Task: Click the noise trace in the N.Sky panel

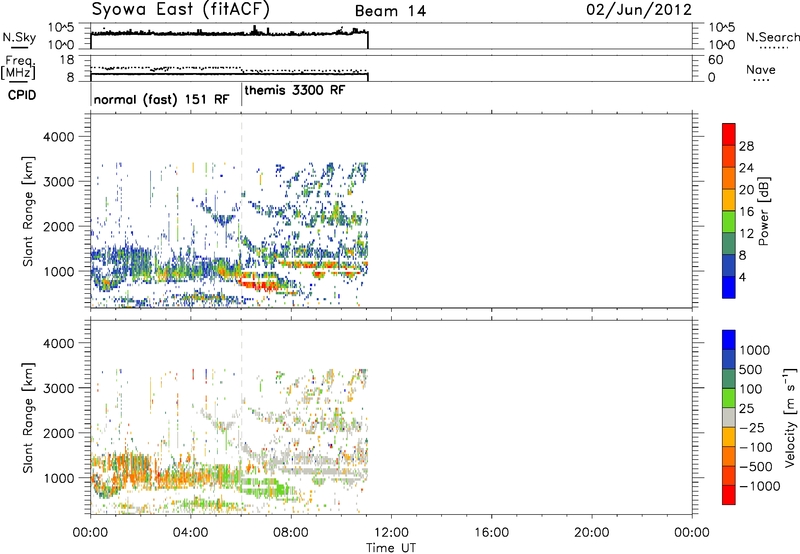Action: click(229, 32)
